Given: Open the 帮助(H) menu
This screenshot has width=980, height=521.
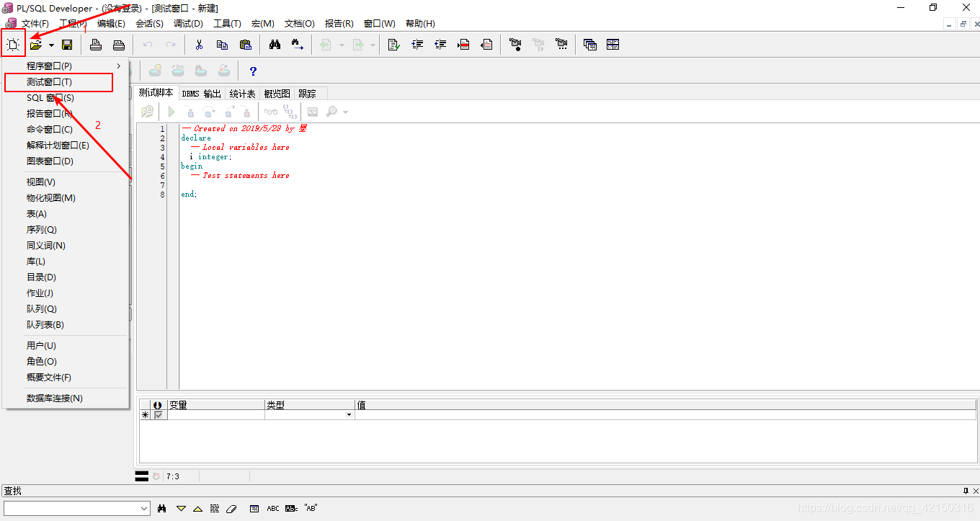Looking at the screenshot, I should pos(420,24).
